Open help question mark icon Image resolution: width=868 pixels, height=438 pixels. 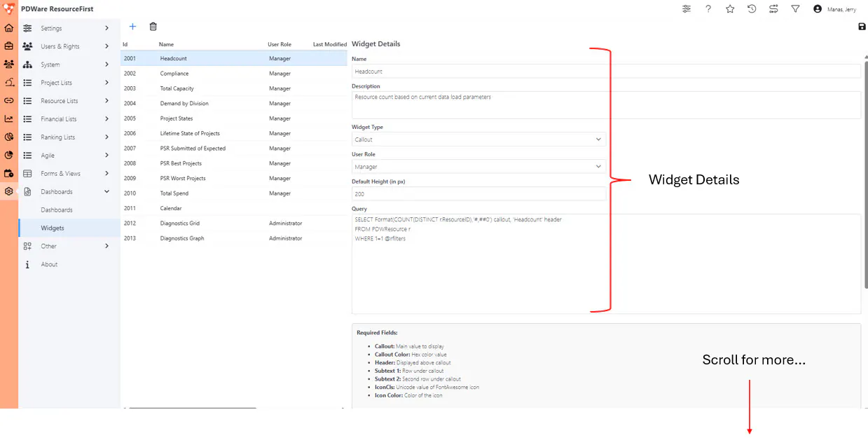pos(708,9)
